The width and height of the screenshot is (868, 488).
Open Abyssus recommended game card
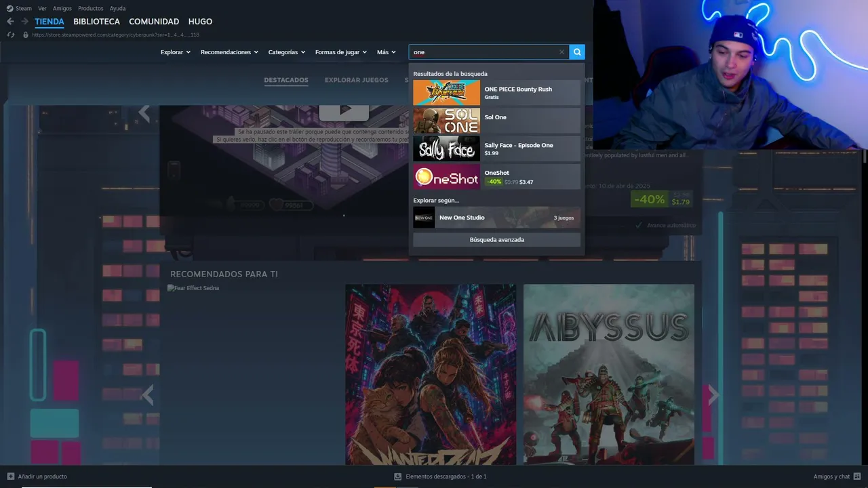[609, 375]
